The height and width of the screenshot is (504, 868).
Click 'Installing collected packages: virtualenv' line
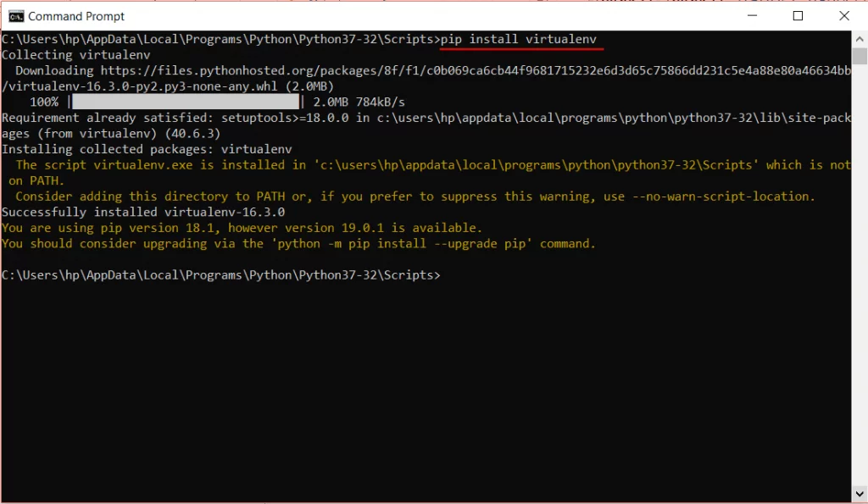[x=147, y=149]
